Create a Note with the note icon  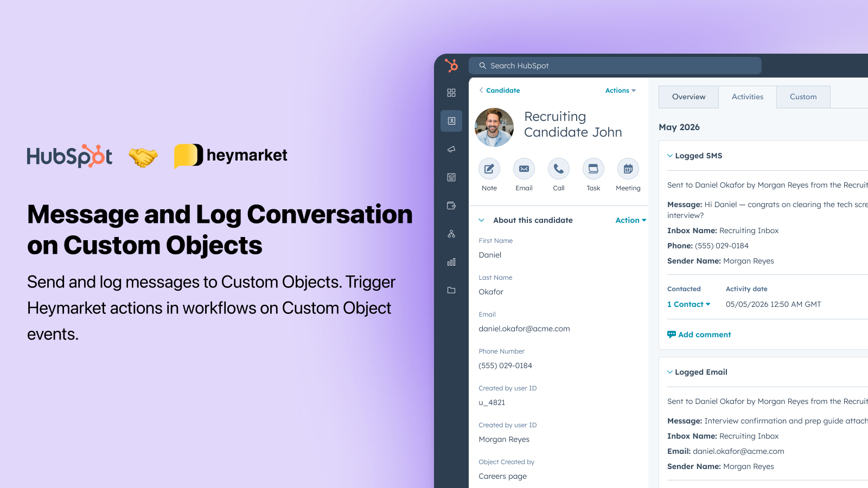click(x=489, y=169)
